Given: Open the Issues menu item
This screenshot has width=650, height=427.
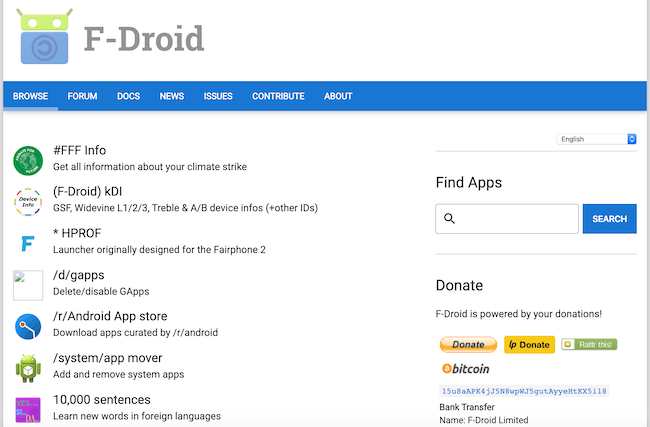Looking at the screenshot, I should click(x=218, y=96).
